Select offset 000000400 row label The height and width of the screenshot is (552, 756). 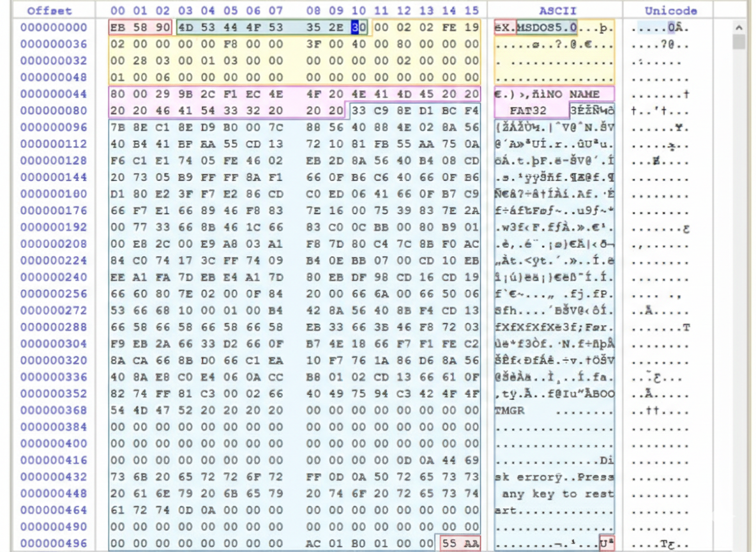tap(54, 443)
